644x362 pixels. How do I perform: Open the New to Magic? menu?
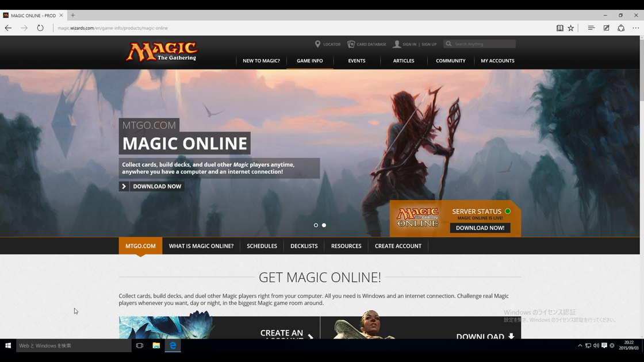(x=261, y=61)
